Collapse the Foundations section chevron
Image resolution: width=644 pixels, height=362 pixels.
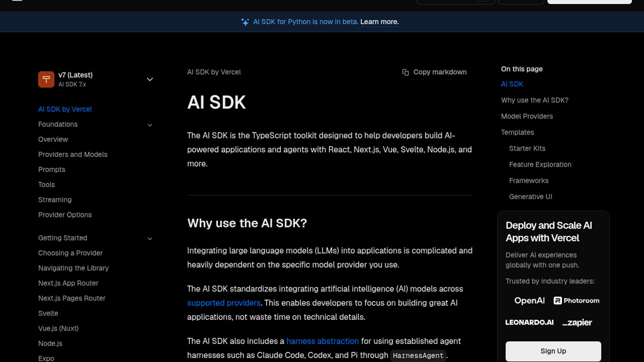(x=150, y=125)
